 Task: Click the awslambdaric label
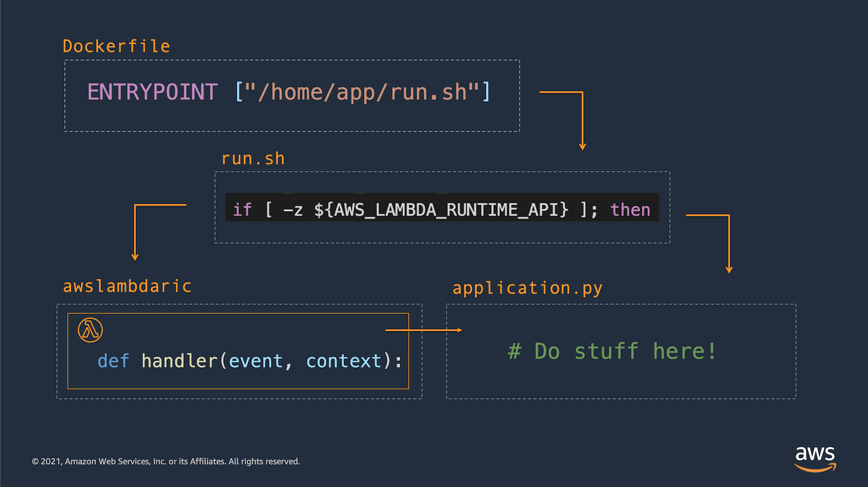pos(128,286)
